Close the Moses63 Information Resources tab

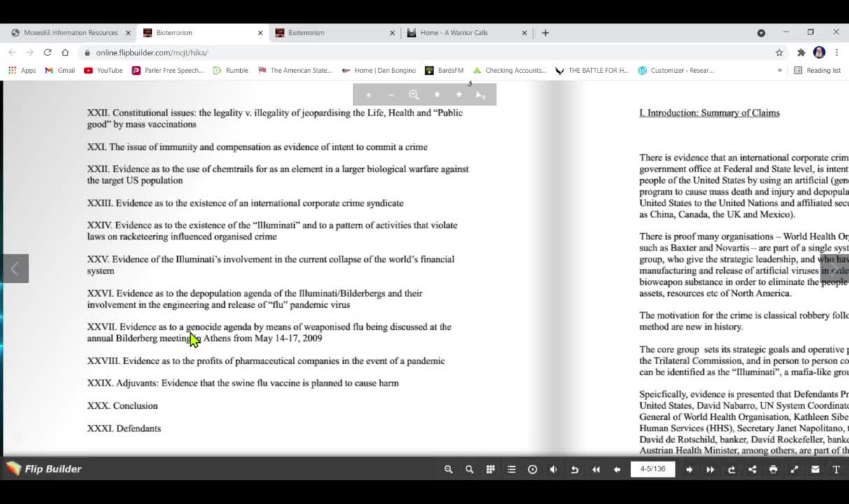[x=128, y=32]
